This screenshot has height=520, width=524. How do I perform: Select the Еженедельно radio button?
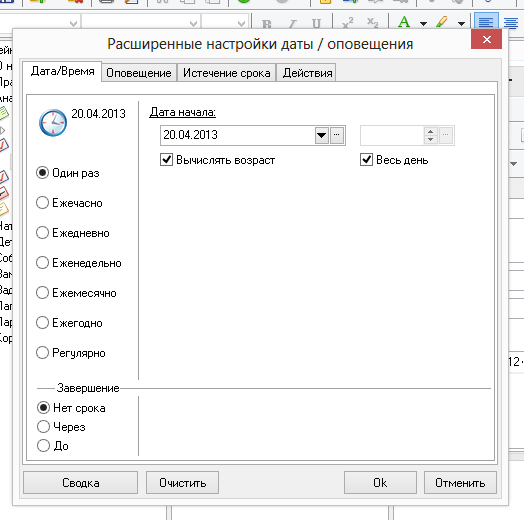point(79,263)
